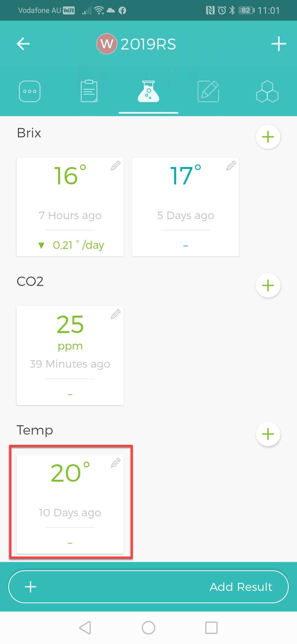Select the lab flask results tab
This screenshot has width=297, height=644.
pos(148,91)
